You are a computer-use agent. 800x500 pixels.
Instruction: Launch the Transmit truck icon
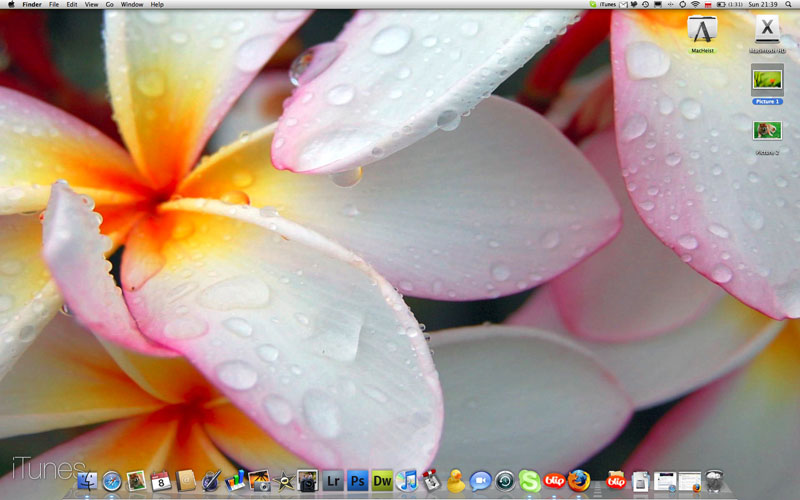(431, 481)
